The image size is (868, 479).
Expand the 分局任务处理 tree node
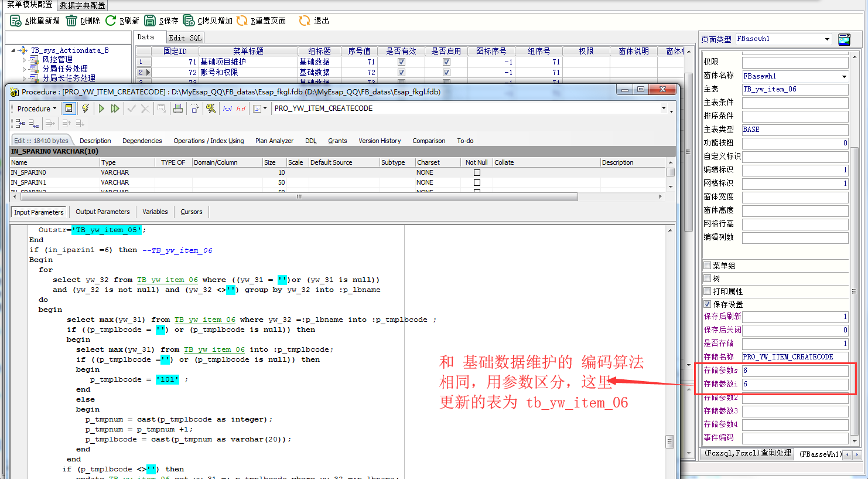(24, 69)
